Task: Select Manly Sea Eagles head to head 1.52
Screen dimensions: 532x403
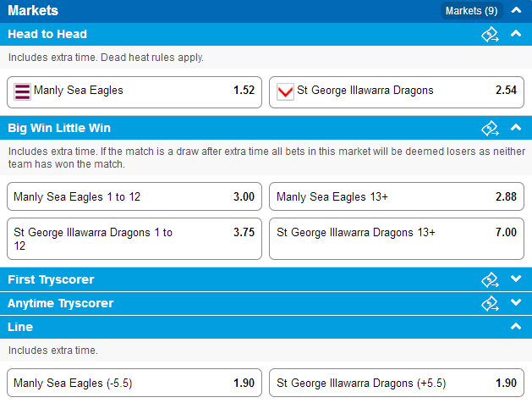Action: pos(134,92)
